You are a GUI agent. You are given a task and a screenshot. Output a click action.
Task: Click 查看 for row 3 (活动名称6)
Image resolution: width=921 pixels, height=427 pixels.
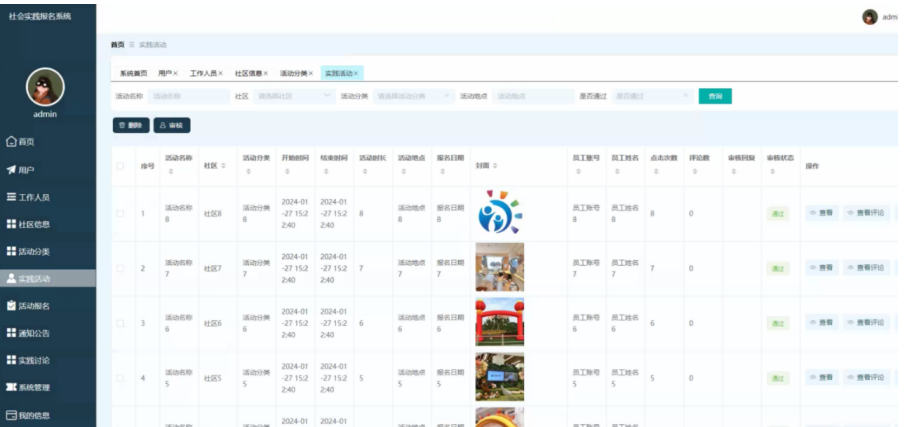click(x=822, y=322)
